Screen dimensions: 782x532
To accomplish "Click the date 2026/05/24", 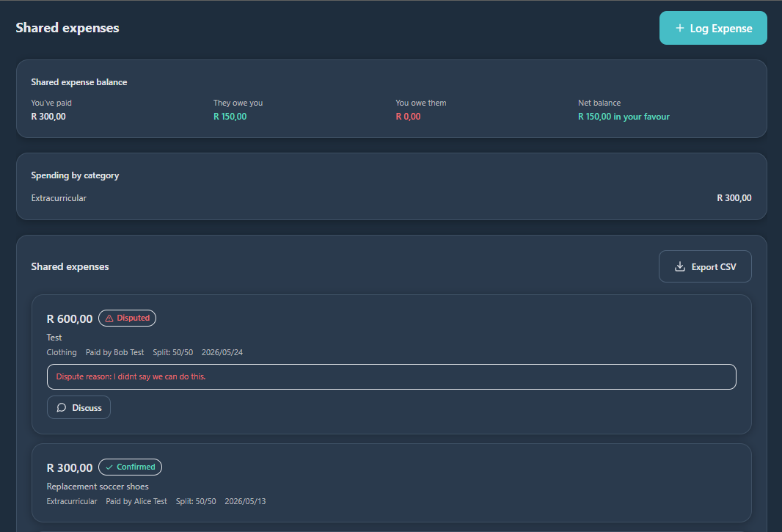I will coord(222,352).
